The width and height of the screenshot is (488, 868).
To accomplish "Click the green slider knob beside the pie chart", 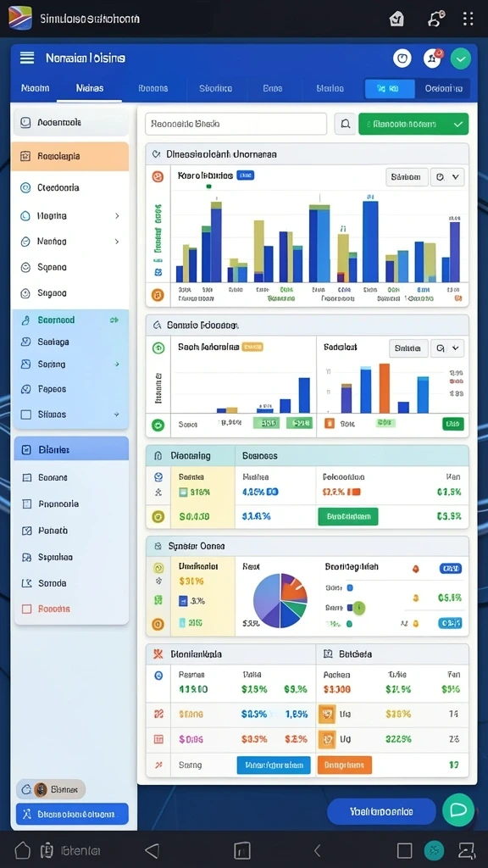I will 358,607.
